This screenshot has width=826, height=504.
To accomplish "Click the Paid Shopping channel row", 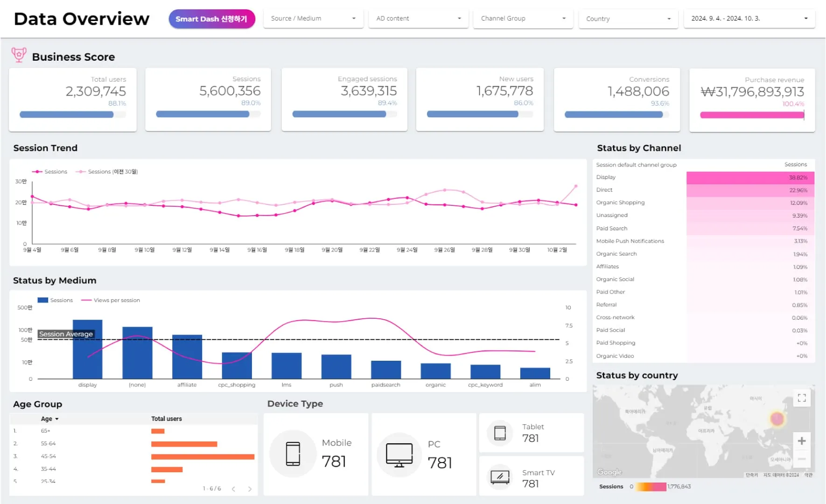I will 704,343.
